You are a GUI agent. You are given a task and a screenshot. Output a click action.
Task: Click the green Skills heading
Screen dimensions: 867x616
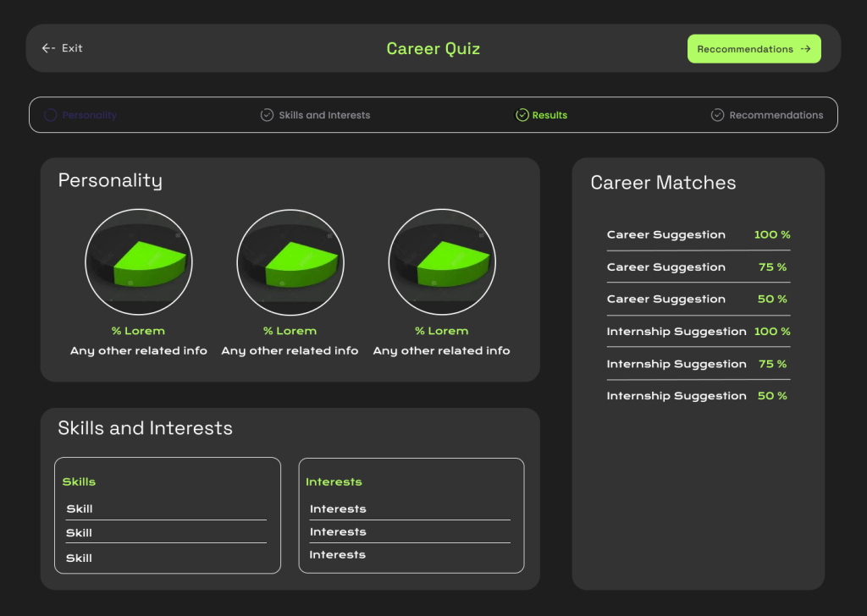tap(79, 481)
